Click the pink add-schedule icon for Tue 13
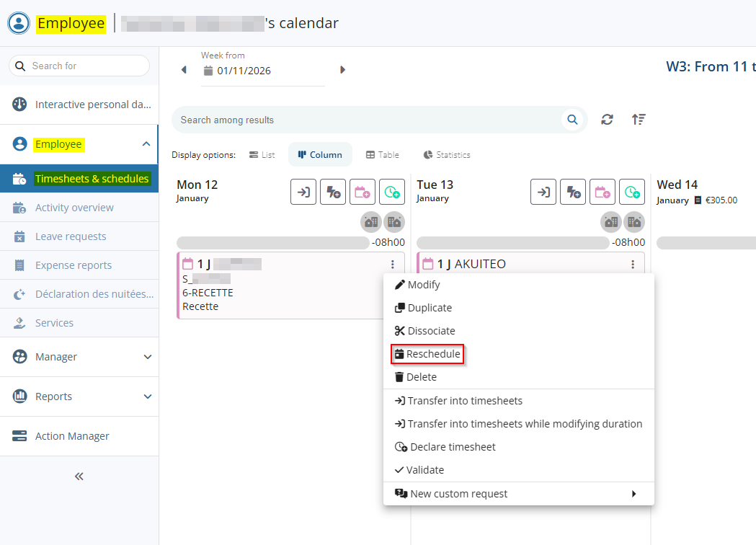Image resolution: width=756 pixels, height=545 pixels. pyautogui.click(x=602, y=192)
